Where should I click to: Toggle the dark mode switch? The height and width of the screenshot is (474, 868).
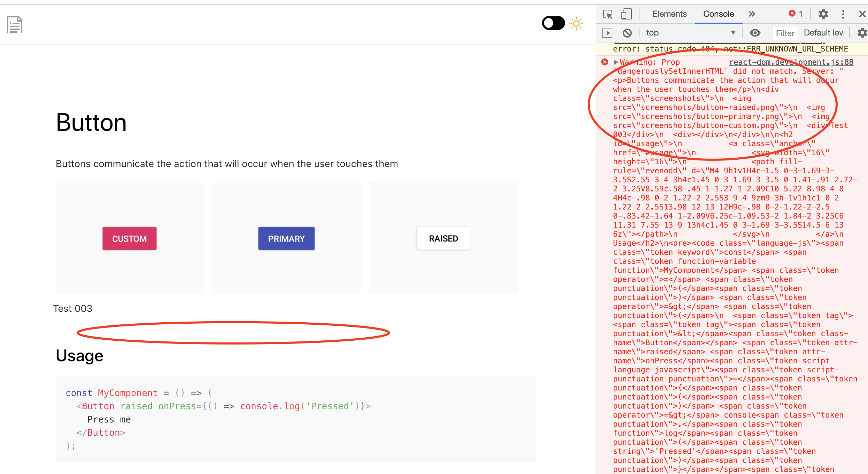[553, 23]
